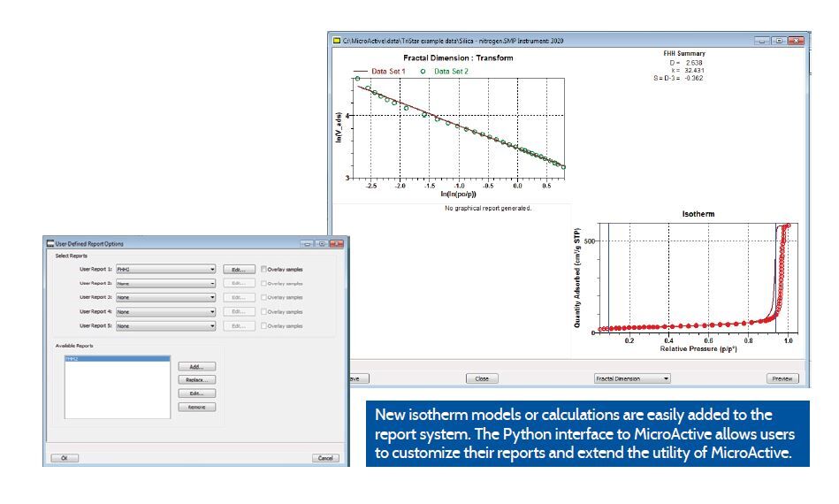The height and width of the screenshot is (504, 839).
Task: Open the User Report 2 dropdown
Action: click(x=166, y=283)
